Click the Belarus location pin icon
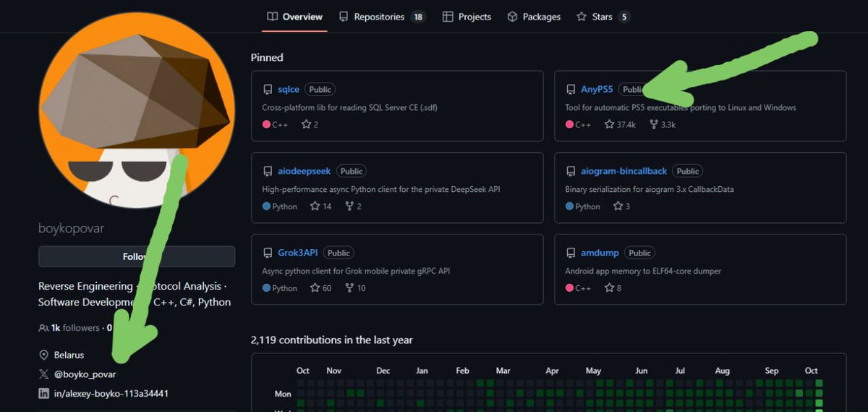Screen dimensions: 868x412 (43, 355)
